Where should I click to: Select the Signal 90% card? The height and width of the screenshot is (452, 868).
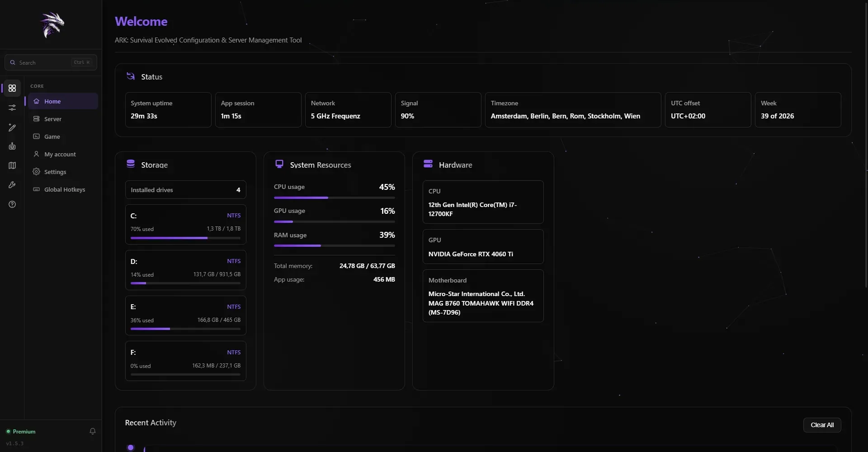click(438, 110)
